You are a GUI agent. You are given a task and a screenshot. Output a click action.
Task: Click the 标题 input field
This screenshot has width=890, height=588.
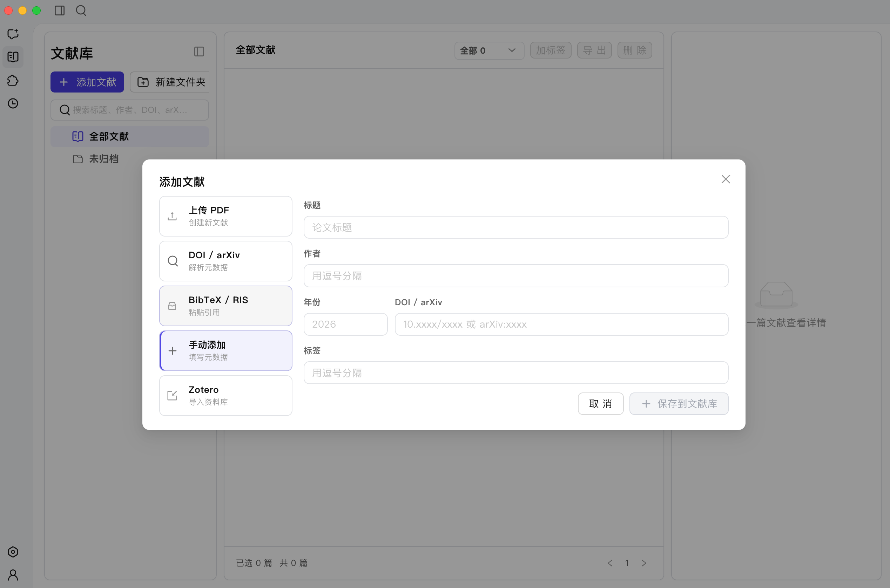516,227
